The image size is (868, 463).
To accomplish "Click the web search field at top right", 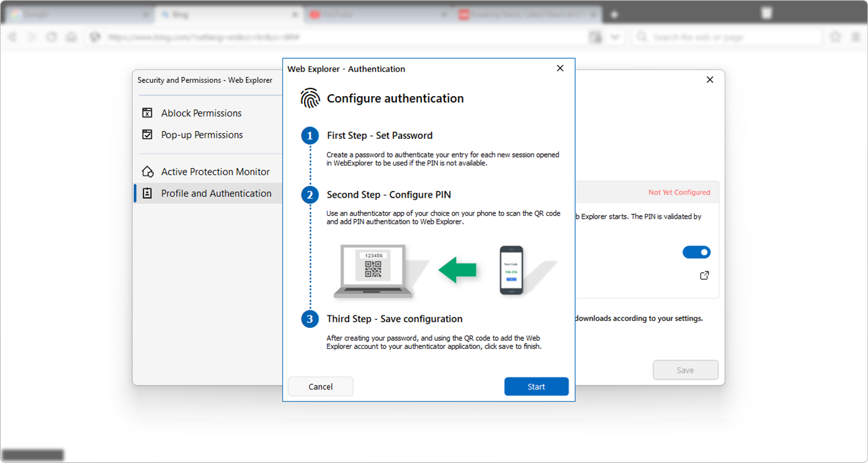I will click(x=726, y=37).
